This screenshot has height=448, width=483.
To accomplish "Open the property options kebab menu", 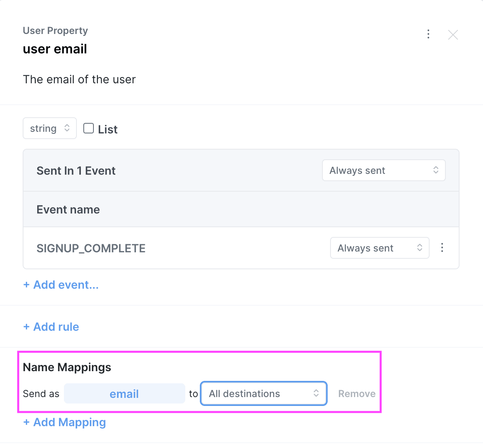I will pyautogui.click(x=428, y=34).
